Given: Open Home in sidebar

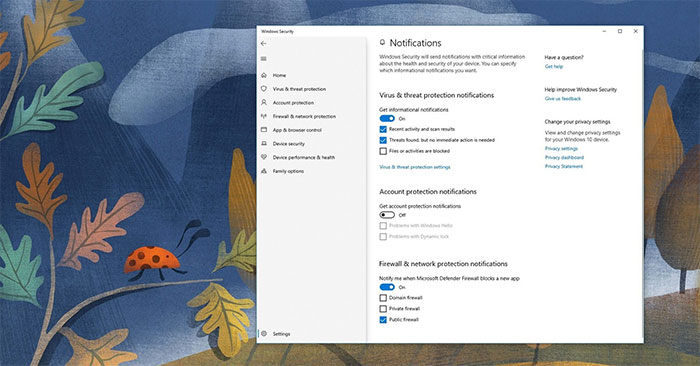Looking at the screenshot, I should point(279,75).
